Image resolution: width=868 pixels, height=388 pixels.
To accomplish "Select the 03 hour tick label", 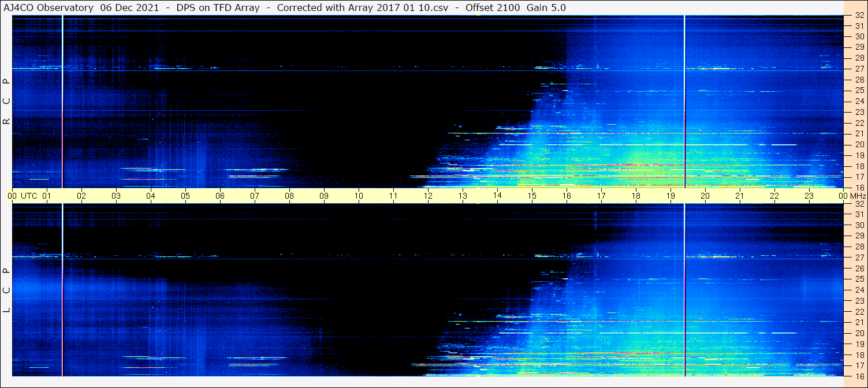I will (116, 196).
